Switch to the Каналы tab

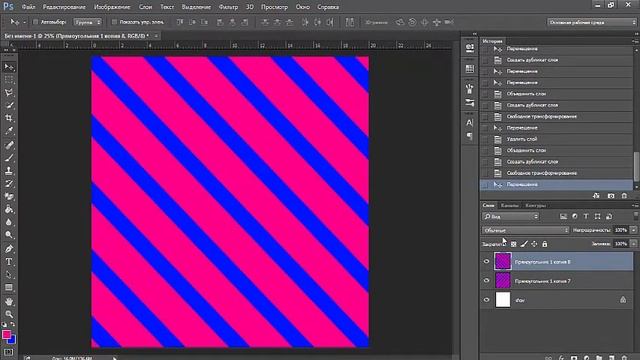pos(509,206)
